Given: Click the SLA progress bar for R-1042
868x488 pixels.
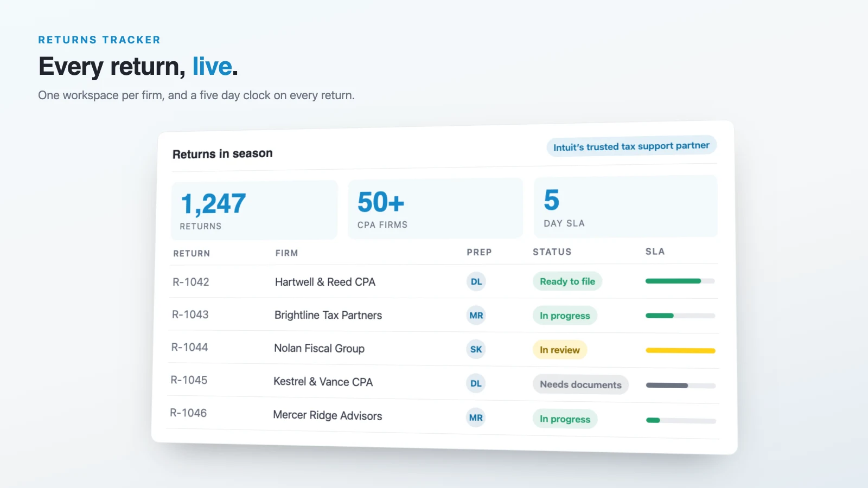Looking at the screenshot, I should click(x=680, y=281).
